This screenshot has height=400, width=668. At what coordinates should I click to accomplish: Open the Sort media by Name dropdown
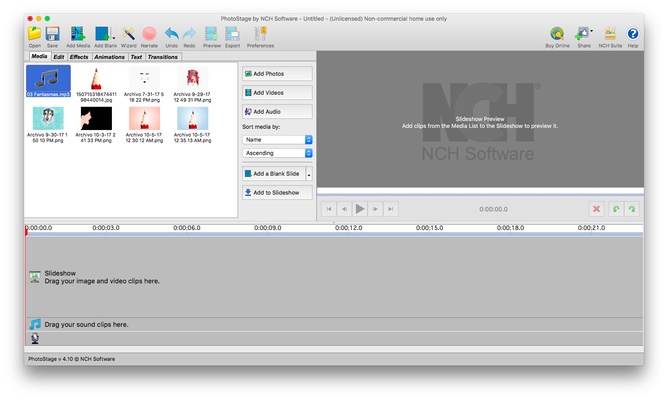pos(277,140)
